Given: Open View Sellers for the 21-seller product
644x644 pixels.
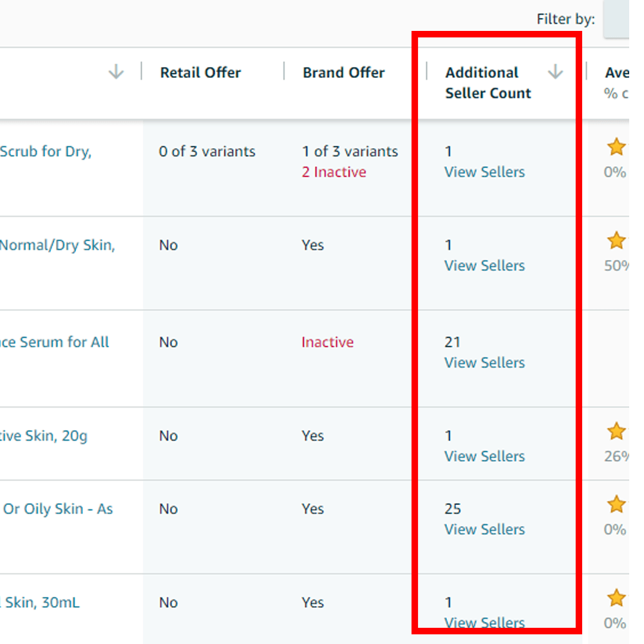Looking at the screenshot, I should pyautogui.click(x=484, y=363).
